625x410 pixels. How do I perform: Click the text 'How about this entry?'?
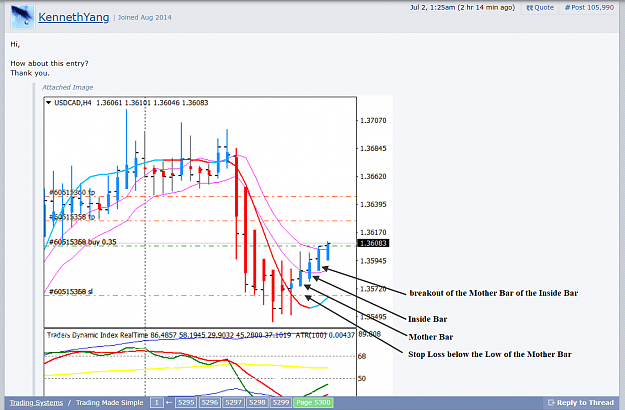point(49,63)
